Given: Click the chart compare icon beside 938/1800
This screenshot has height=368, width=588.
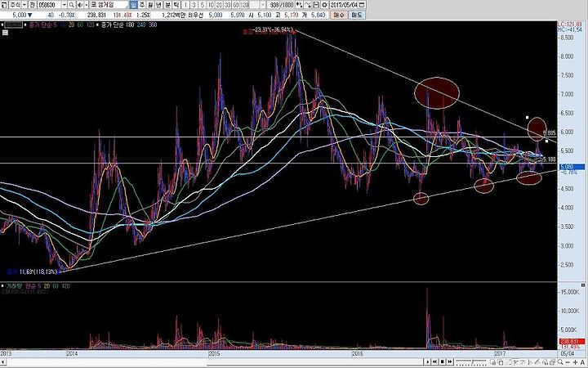Looking at the screenshot, I should (x=299, y=5).
